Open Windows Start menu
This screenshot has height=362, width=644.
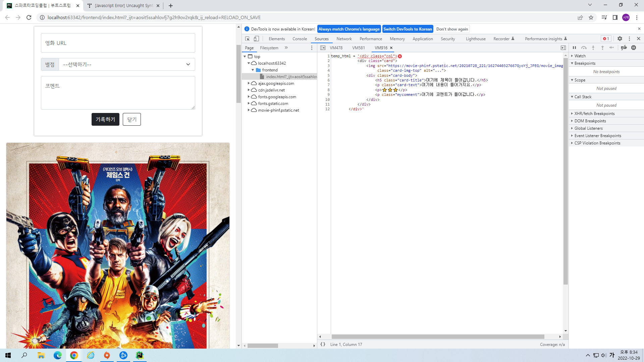pyautogui.click(x=8, y=355)
